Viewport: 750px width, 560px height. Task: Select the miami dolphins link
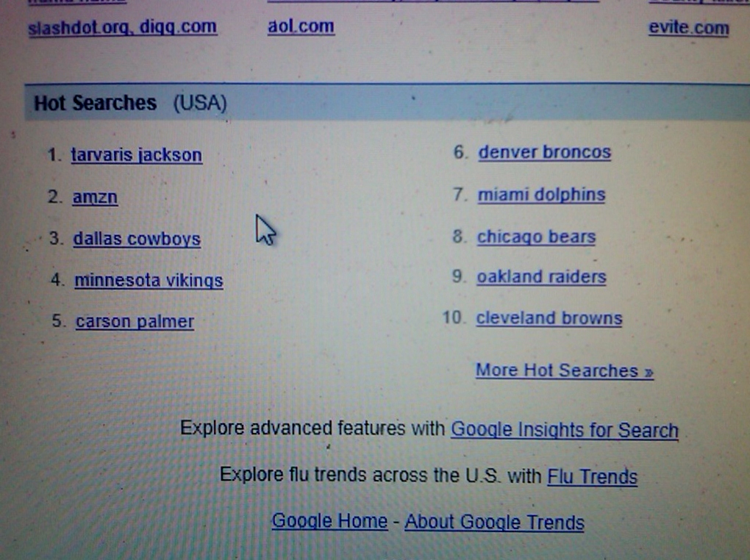click(541, 195)
